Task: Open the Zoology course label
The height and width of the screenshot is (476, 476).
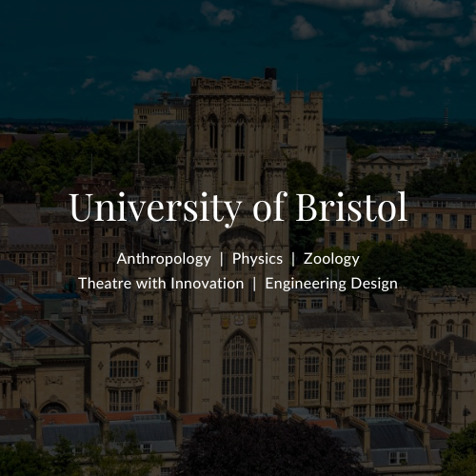Action: [x=331, y=259]
